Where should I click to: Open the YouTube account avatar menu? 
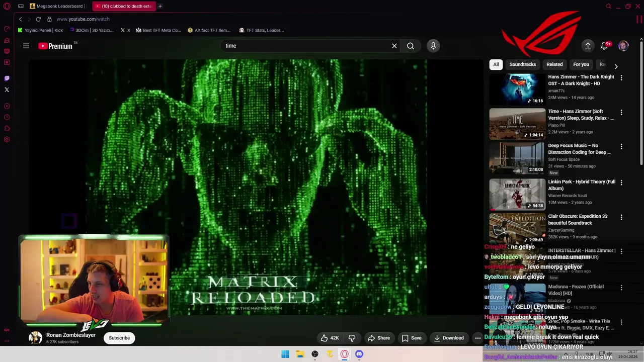[x=623, y=46]
